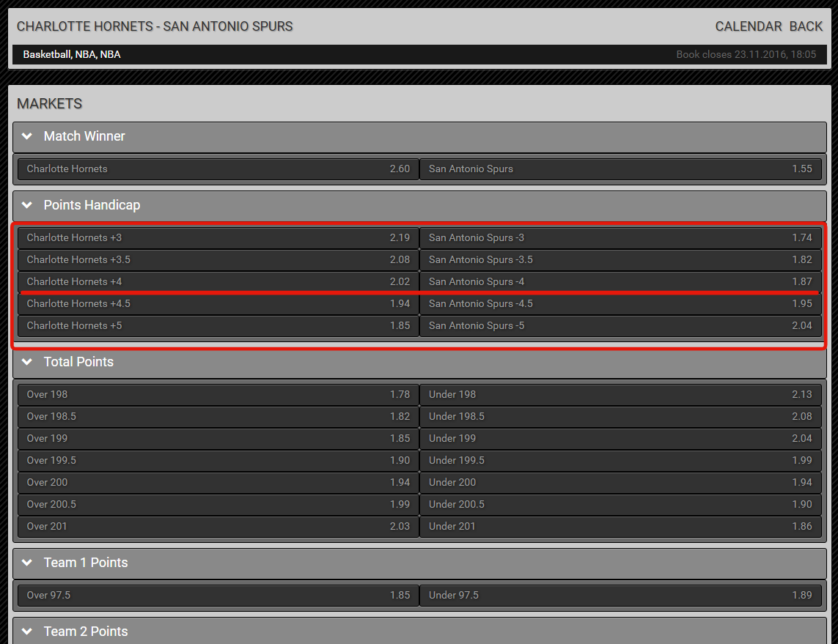The width and height of the screenshot is (838, 644).
Task: Pick Over 199 total points
Action: pyautogui.click(x=218, y=438)
